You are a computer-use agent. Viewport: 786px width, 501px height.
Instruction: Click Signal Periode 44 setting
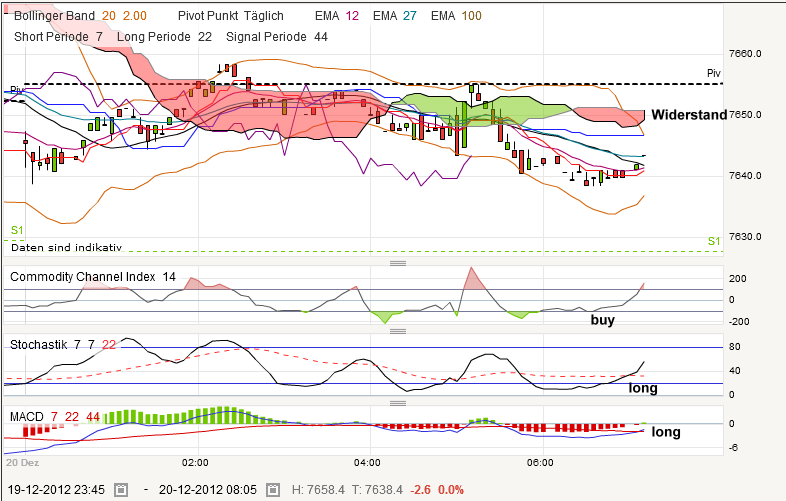(277, 37)
